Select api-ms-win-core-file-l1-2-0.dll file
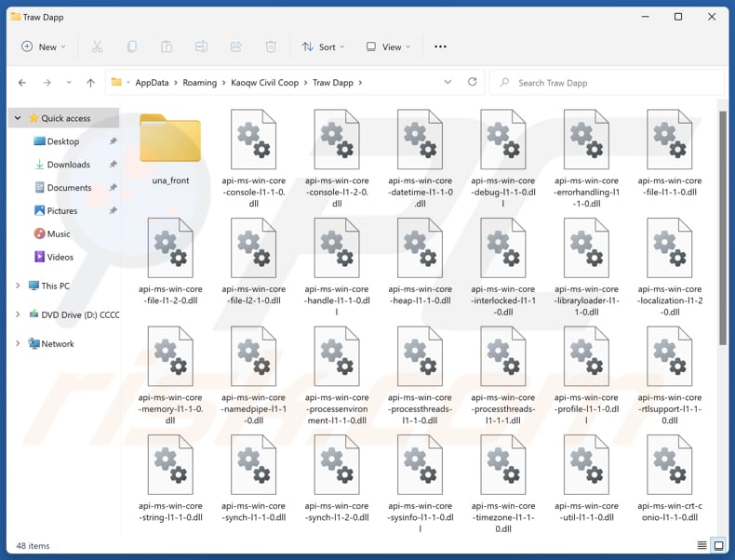This screenshot has width=735, height=560. coord(170,261)
